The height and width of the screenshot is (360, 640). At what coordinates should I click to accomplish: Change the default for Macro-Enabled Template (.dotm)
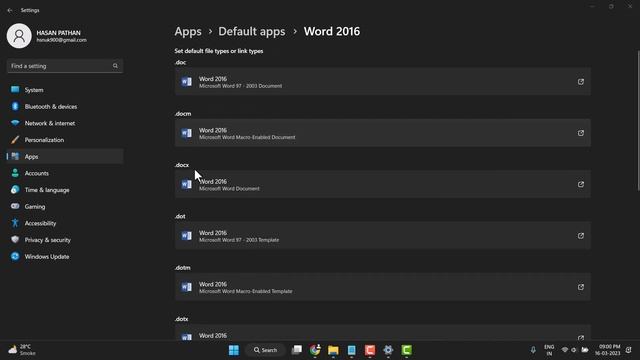382,287
